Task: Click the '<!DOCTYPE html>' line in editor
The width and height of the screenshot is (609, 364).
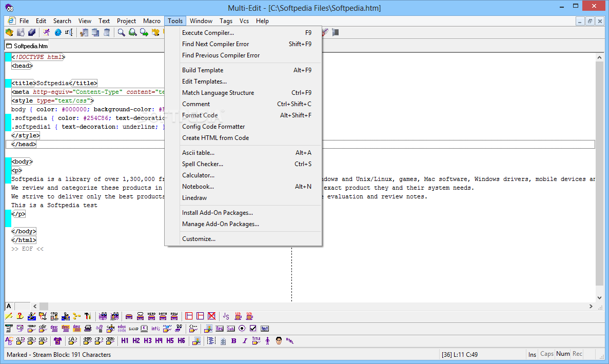Action: 38,57
